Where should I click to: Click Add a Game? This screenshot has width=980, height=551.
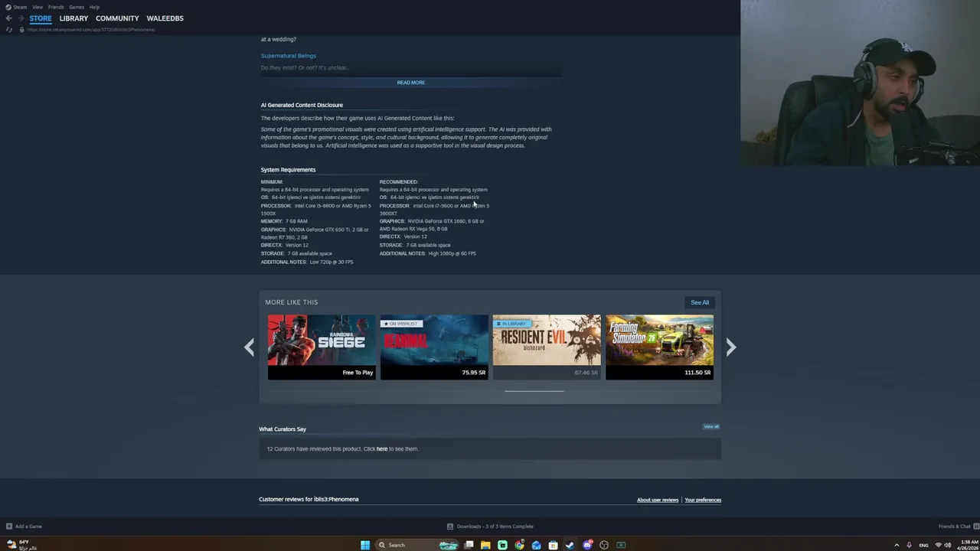point(24,527)
